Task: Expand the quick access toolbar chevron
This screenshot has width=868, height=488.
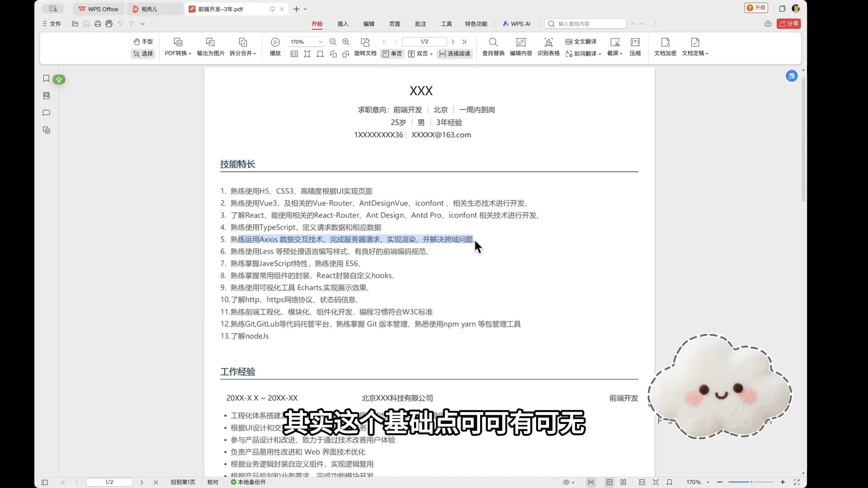Action: [142, 24]
